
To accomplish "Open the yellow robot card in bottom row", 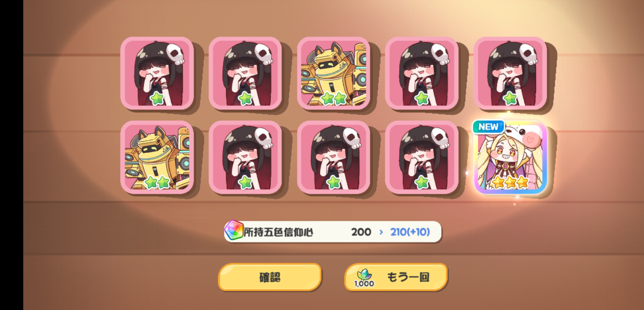I will 157,158.
